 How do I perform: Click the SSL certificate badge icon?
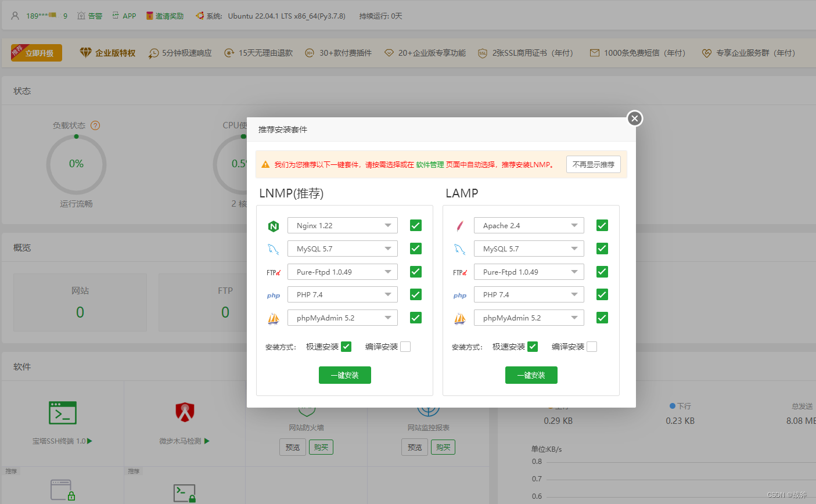pos(483,53)
